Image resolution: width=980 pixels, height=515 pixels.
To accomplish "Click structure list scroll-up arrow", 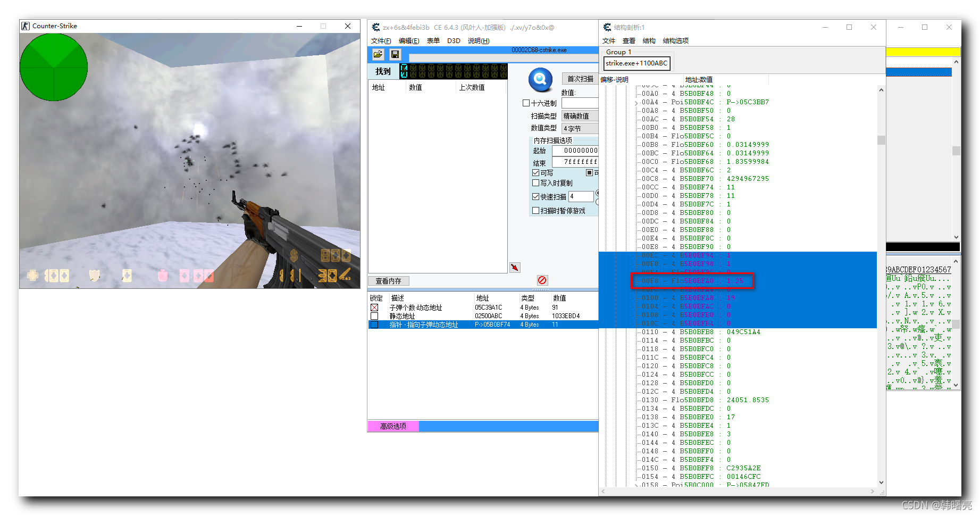I will click(881, 90).
